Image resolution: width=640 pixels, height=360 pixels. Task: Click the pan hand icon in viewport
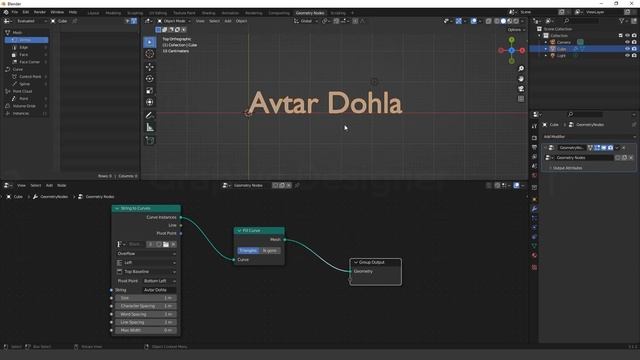coord(521,79)
